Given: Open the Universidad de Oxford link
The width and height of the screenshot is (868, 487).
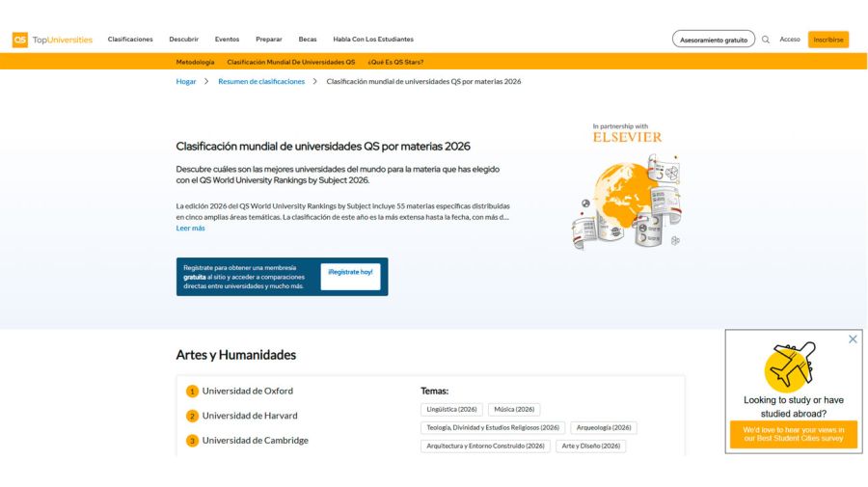Looking at the screenshot, I should [247, 391].
